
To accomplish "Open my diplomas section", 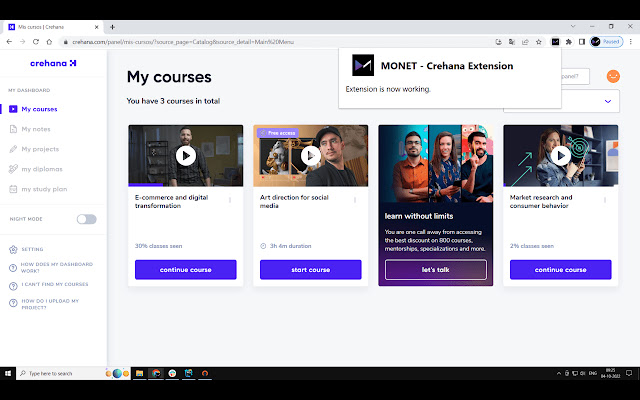I will click(x=42, y=169).
